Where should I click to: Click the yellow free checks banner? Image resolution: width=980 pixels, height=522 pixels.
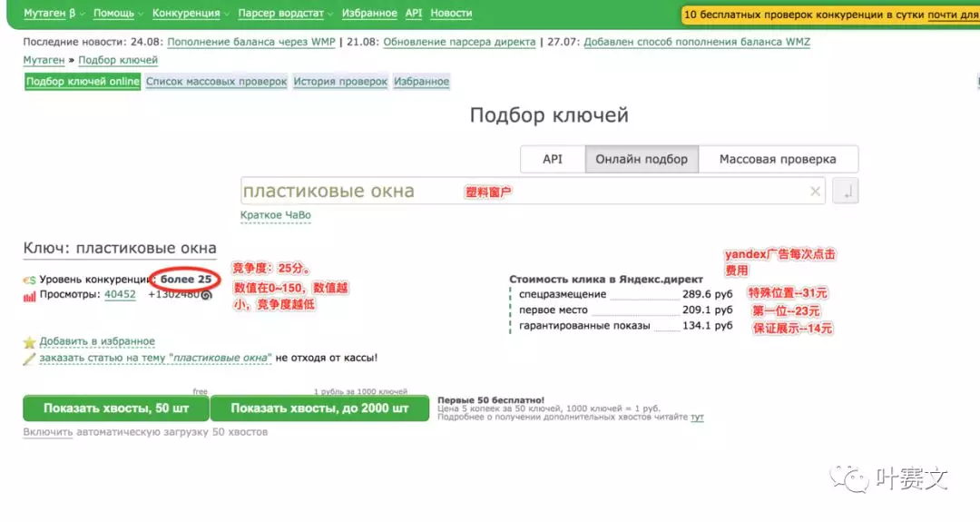tap(830, 15)
